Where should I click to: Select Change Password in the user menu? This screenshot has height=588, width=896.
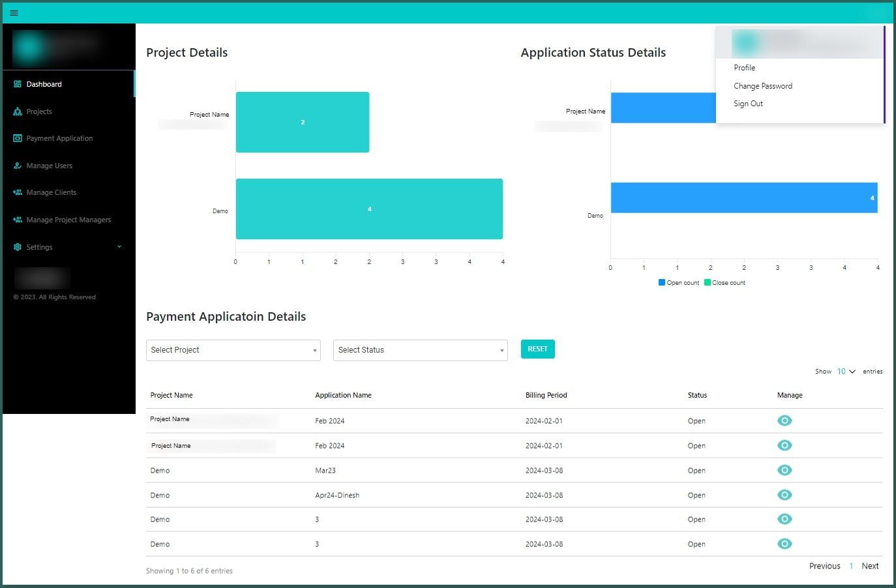[x=763, y=85]
